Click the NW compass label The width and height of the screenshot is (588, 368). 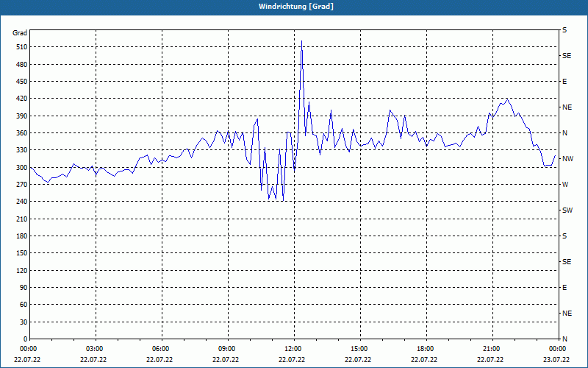click(567, 159)
